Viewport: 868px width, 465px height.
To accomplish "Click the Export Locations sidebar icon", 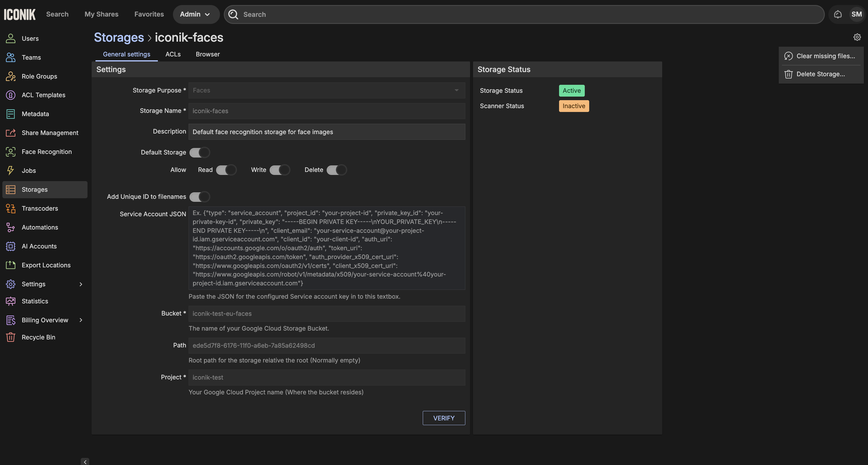I will pyautogui.click(x=10, y=265).
